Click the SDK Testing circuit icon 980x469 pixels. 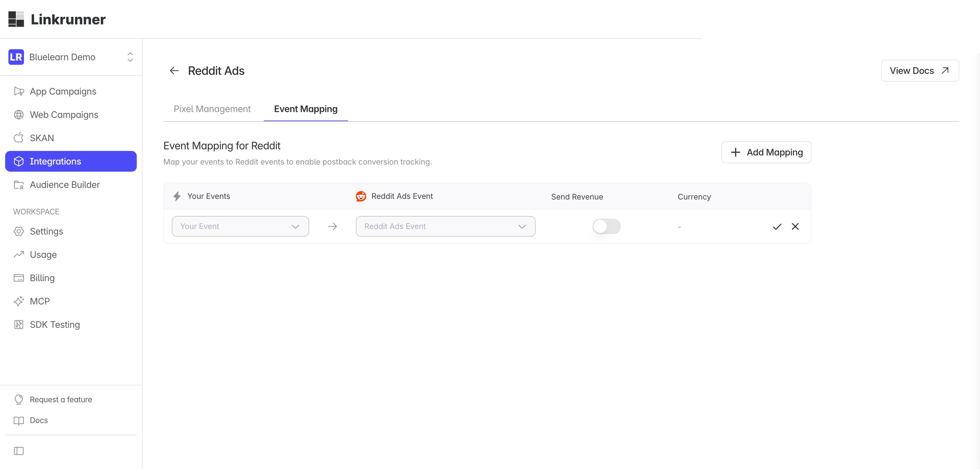19,325
